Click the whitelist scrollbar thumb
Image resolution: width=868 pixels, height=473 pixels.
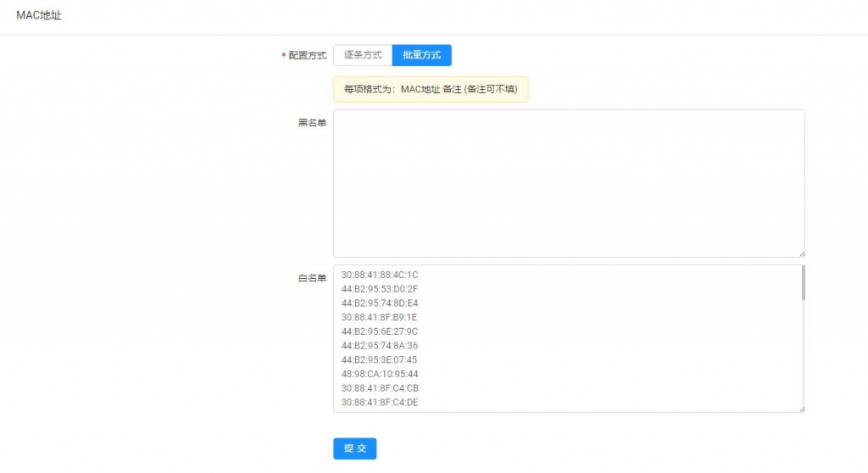coord(802,283)
